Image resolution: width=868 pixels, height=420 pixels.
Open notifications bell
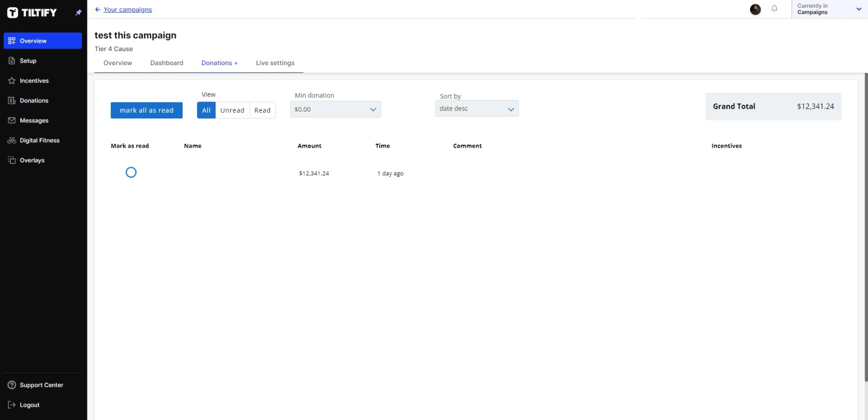pyautogui.click(x=774, y=9)
